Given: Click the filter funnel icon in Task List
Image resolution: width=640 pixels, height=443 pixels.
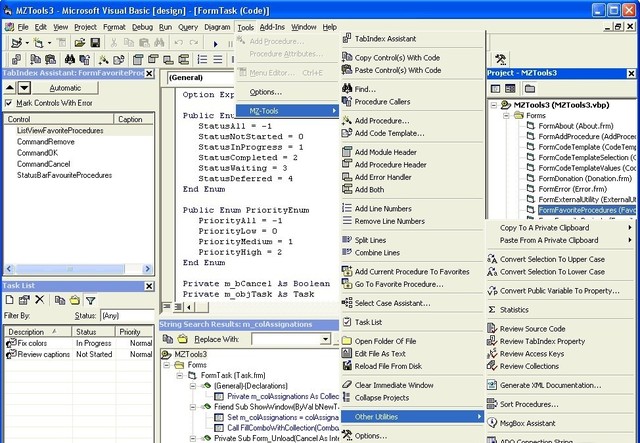Looking at the screenshot, I should pyautogui.click(x=90, y=301).
